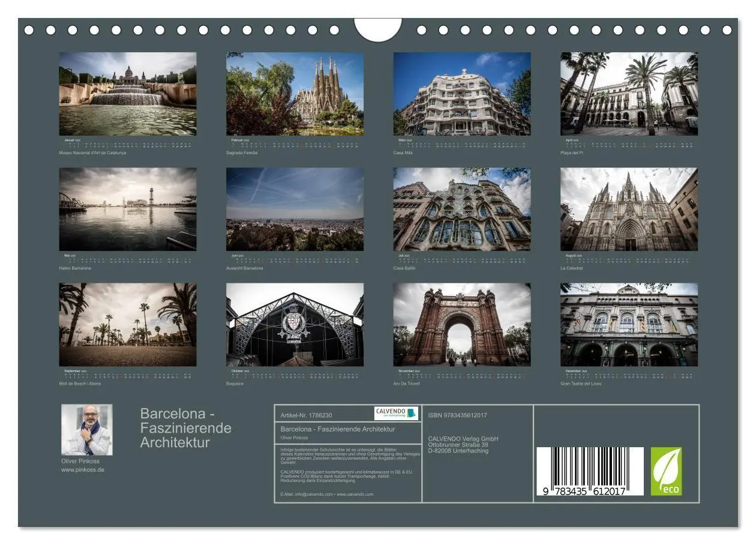Click the 'Casa Milà' caption
This screenshot has width=756, height=545.
[x=403, y=153]
